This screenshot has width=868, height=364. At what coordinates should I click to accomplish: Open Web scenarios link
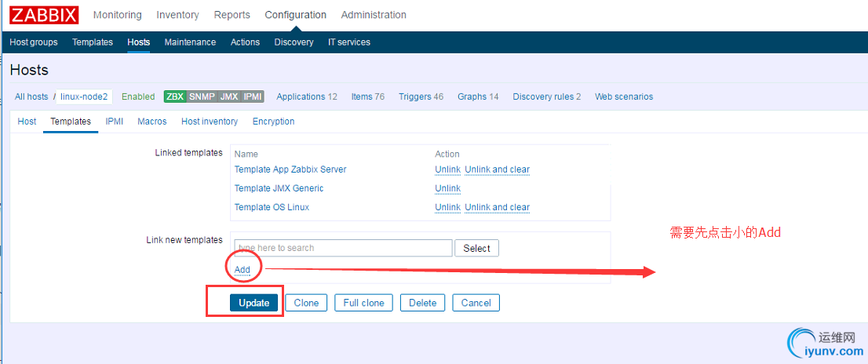[x=624, y=96]
